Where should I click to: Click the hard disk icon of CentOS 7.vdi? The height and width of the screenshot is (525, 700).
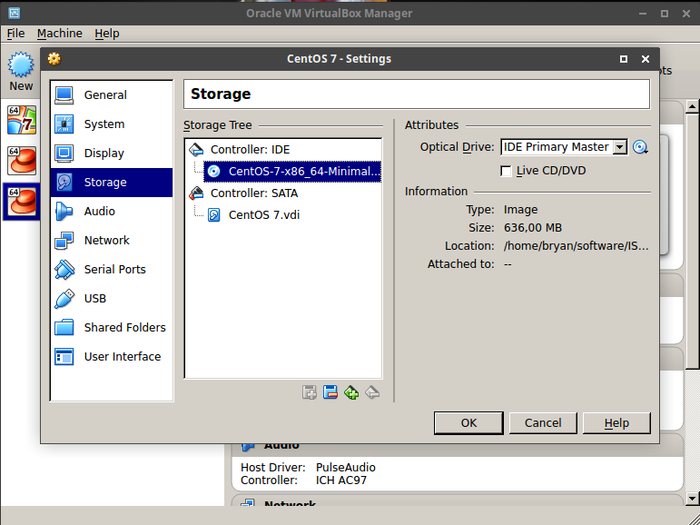coord(214,215)
